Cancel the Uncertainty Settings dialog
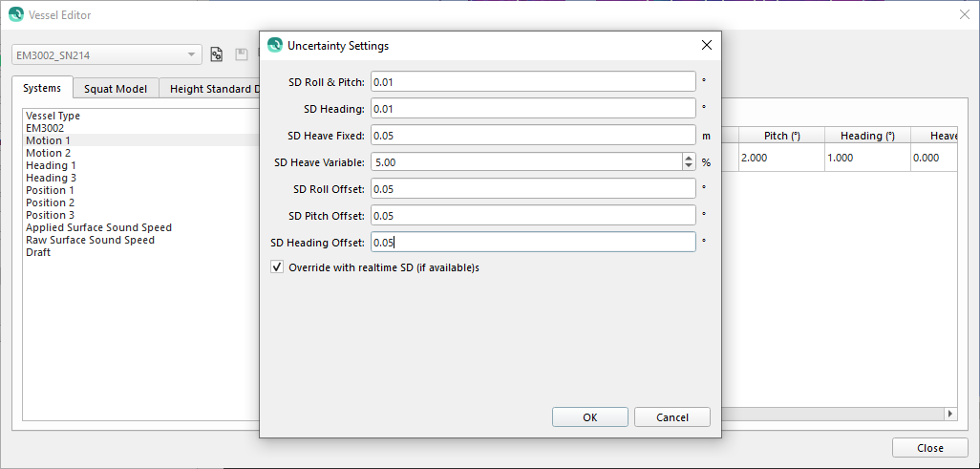Screen dimensions: 980x469 (x=672, y=417)
